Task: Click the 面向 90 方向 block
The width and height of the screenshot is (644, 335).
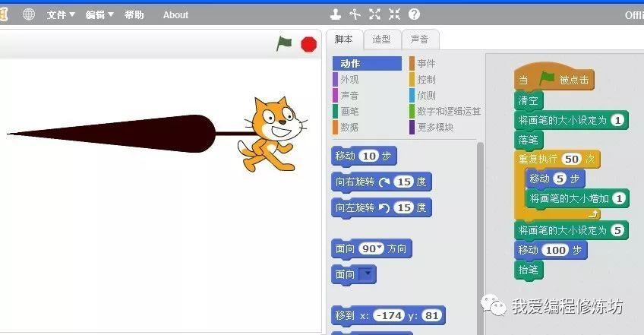Action: (371, 248)
